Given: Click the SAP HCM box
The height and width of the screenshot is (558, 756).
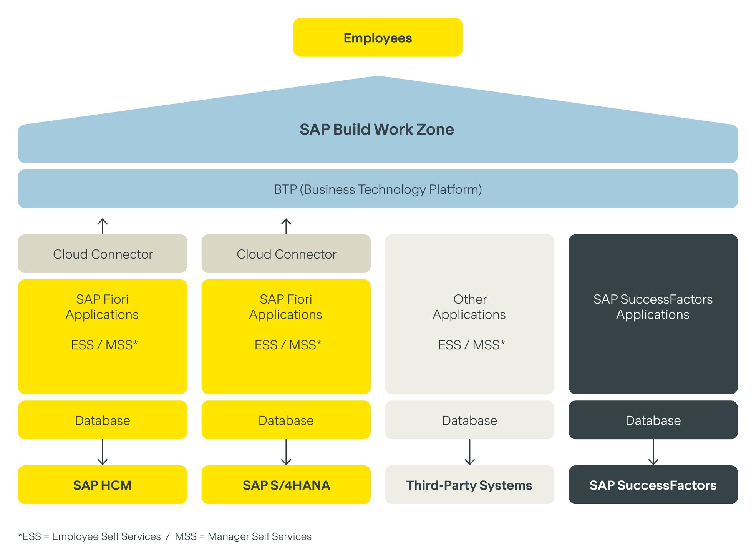Looking at the screenshot, I should coord(102,485).
